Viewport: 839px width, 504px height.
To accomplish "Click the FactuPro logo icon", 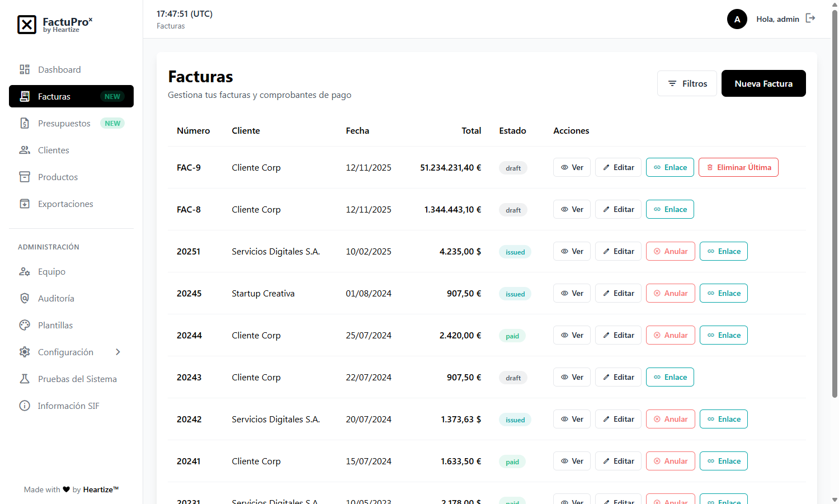I will pyautogui.click(x=27, y=25).
